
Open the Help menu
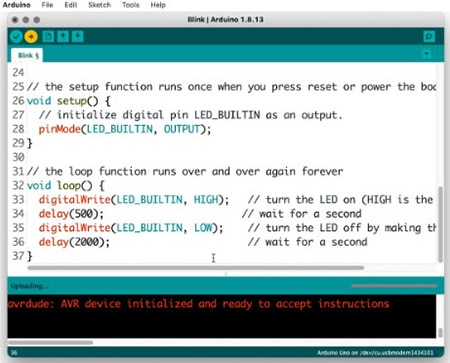click(x=158, y=5)
